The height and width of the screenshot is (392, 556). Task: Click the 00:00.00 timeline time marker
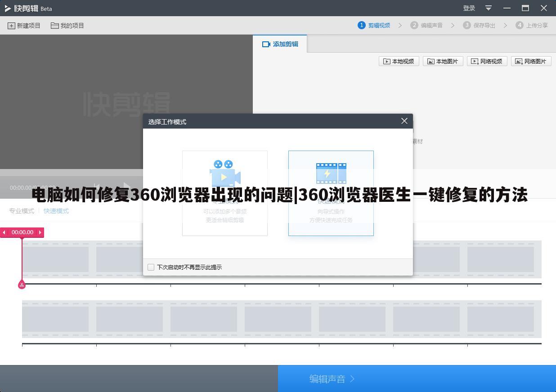point(22,232)
